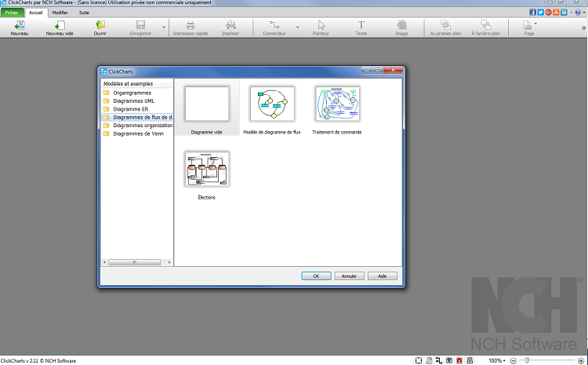The image size is (588, 365).
Task: Click the folder list scroll right arrow
Action: (169, 262)
